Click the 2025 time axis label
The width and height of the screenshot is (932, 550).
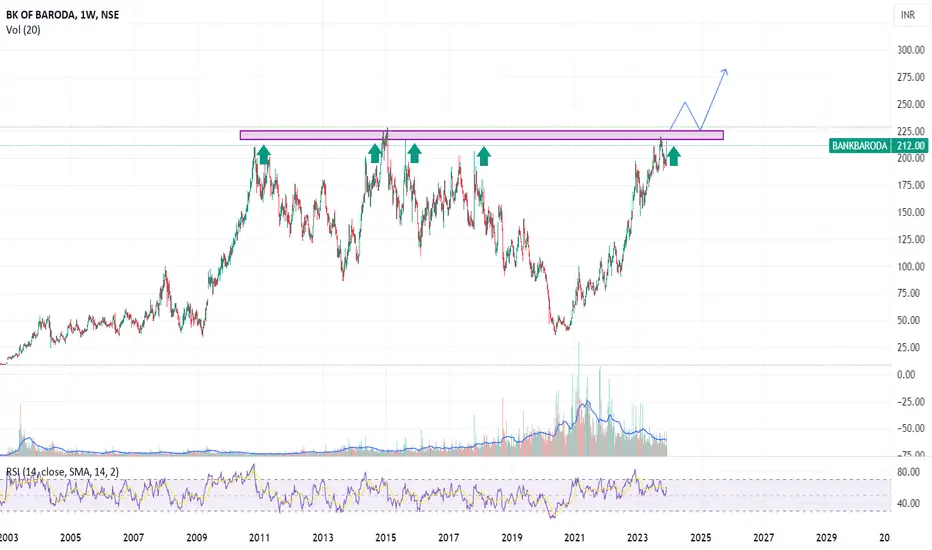701,538
